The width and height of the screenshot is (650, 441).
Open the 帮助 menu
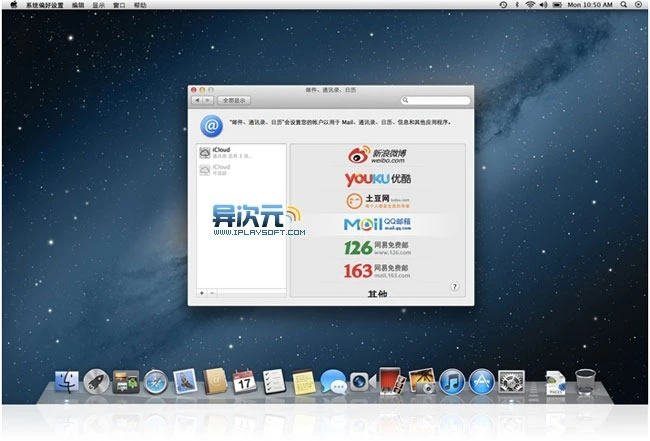(x=140, y=5)
